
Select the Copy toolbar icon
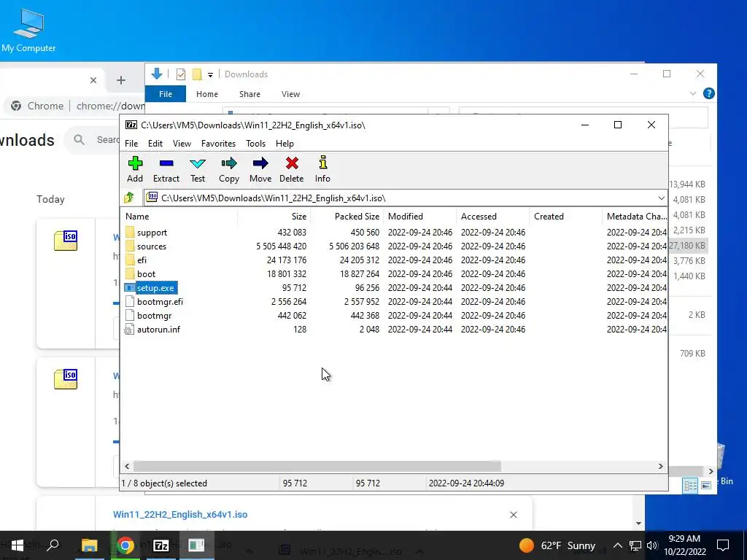click(x=228, y=163)
